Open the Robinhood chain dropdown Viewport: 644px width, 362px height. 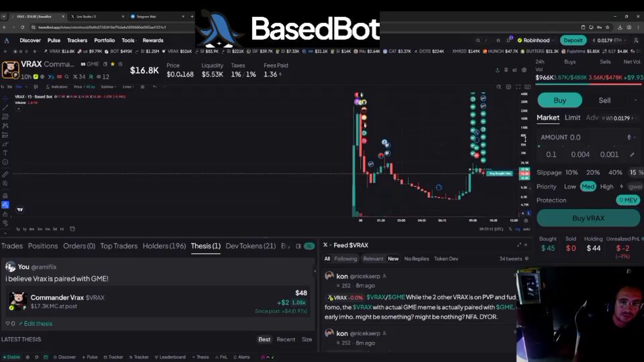tap(535, 40)
